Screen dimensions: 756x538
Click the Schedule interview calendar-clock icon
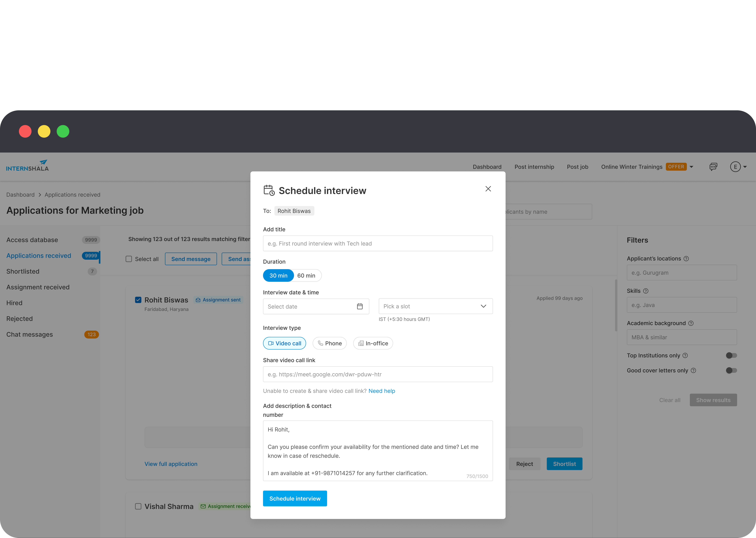click(x=269, y=190)
